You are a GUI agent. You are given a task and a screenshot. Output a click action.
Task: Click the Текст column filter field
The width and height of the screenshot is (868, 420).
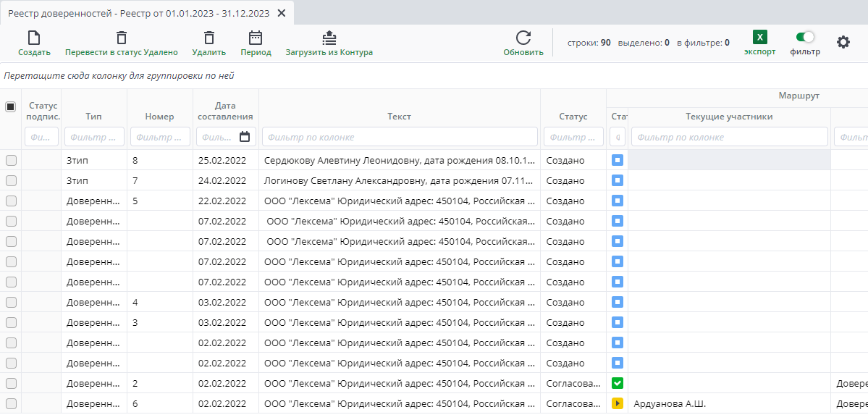click(x=400, y=136)
